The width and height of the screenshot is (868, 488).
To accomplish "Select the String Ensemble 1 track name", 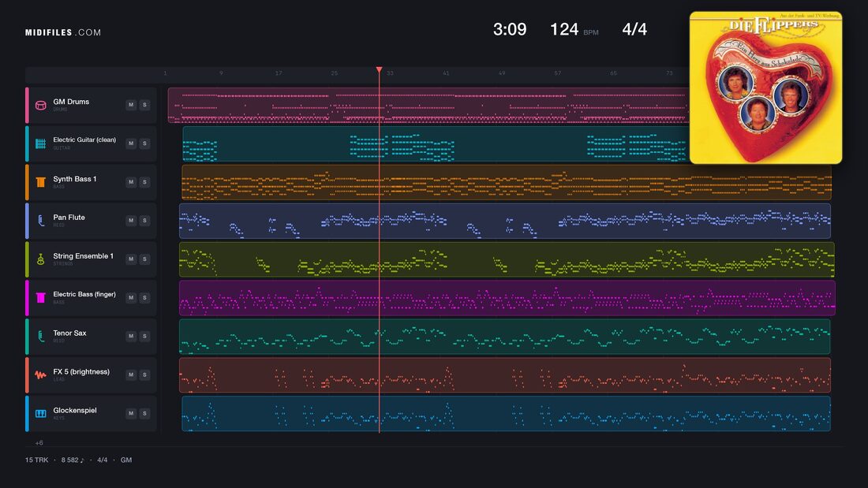I will pos(83,256).
